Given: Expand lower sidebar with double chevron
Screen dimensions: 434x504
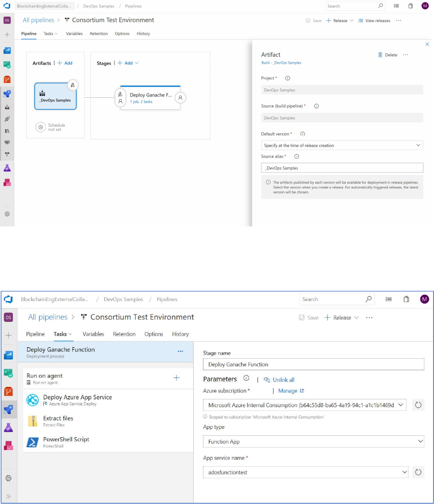Looking at the screenshot, I should coord(8,496).
